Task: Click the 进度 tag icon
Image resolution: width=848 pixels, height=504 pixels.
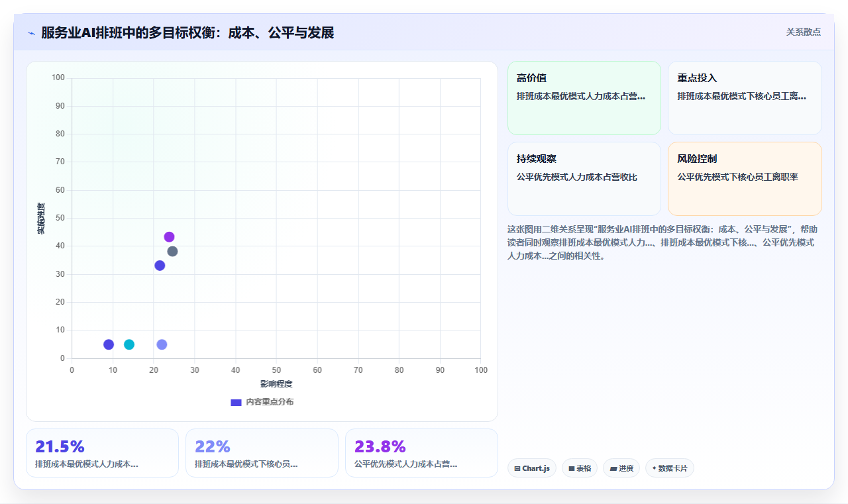Action: coord(613,469)
